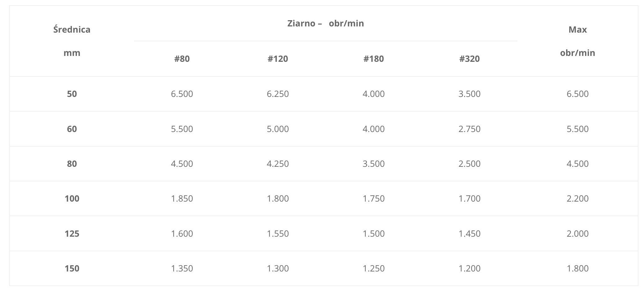The image size is (644, 296).
Task: Click the 60 diameter row label
Action: click(72, 129)
